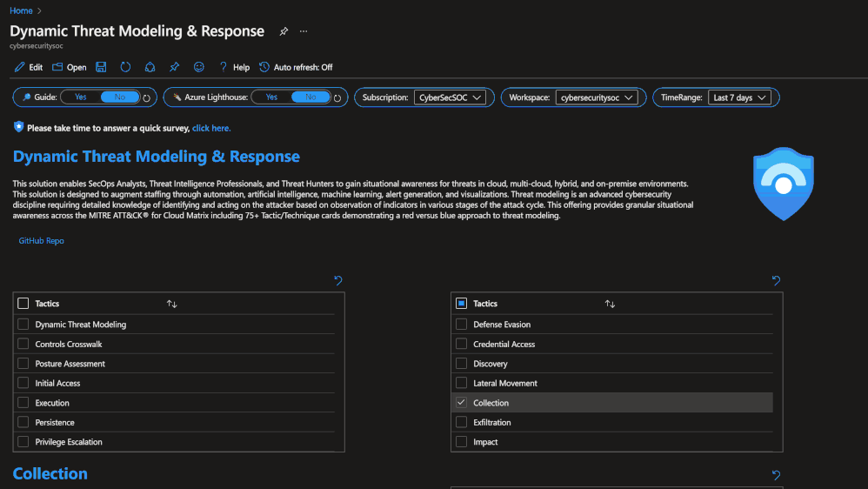This screenshot has height=489, width=868.
Task: Set Azure Lighthouse toggle to No
Action: pyautogui.click(x=310, y=97)
